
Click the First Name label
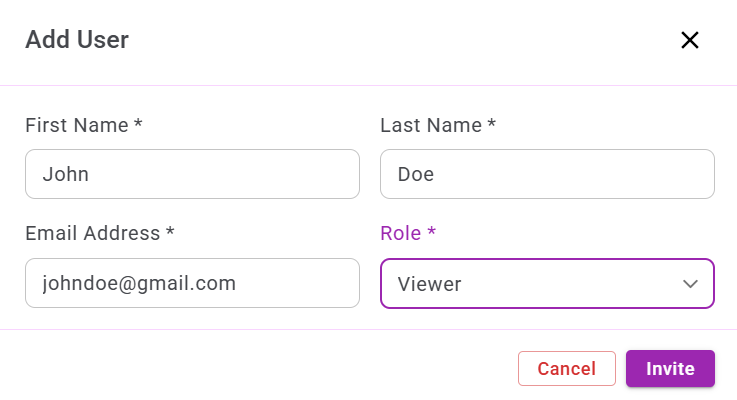tap(77, 125)
